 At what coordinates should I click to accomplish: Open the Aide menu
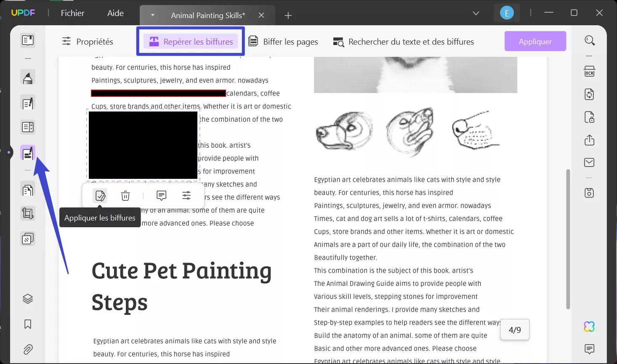115,13
